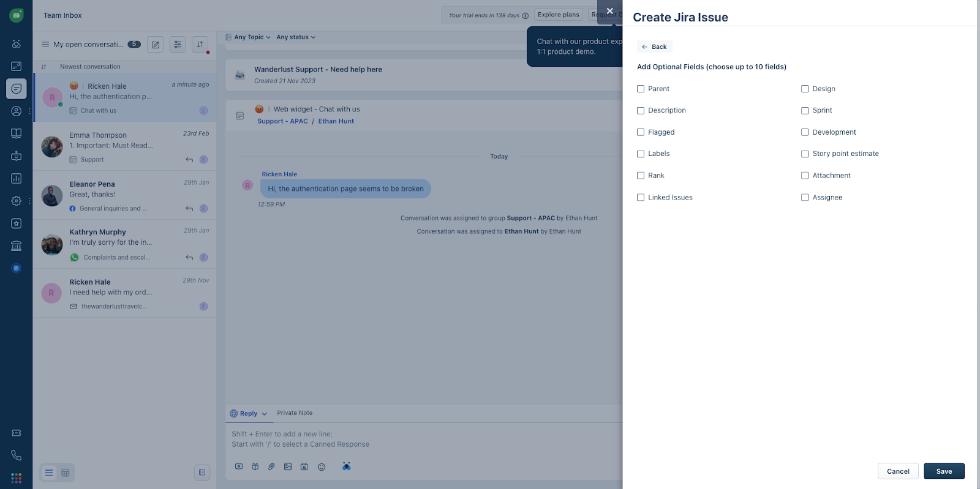The width and height of the screenshot is (980, 489).
Task: Open the knowledge base book icon
Action: [17, 133]
